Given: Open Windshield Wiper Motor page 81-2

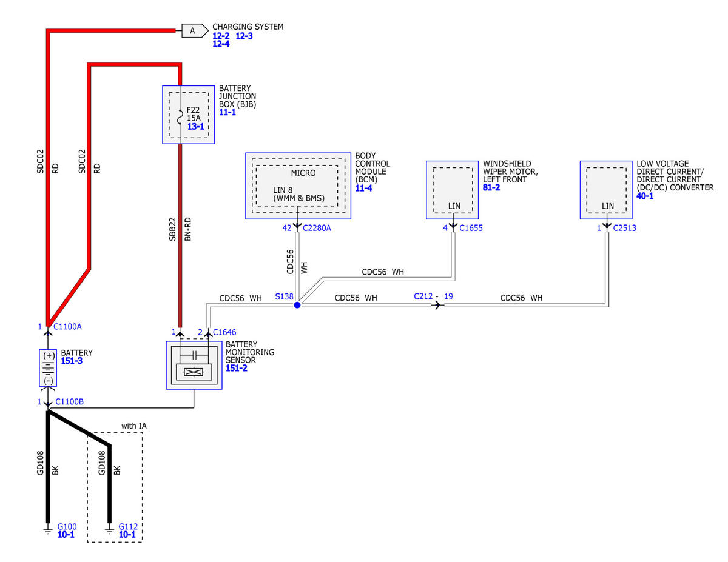Looking at the screenshot, I should click(x=491, y=188).
